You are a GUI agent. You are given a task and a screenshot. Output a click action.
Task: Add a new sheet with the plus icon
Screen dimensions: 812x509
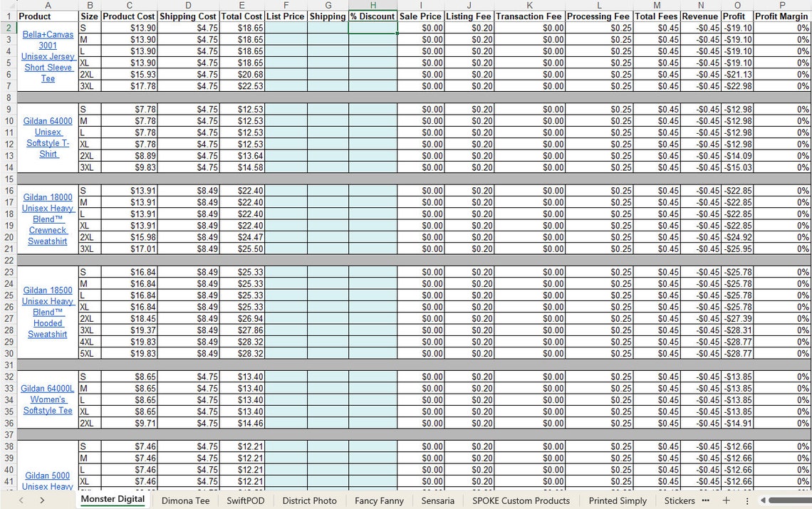[725, 500]
